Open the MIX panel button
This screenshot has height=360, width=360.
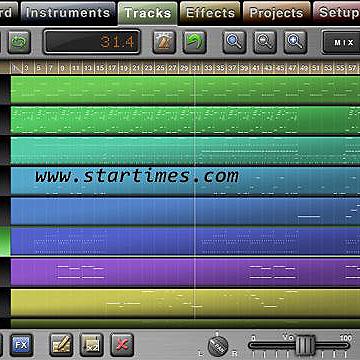(x=341, y=42)
